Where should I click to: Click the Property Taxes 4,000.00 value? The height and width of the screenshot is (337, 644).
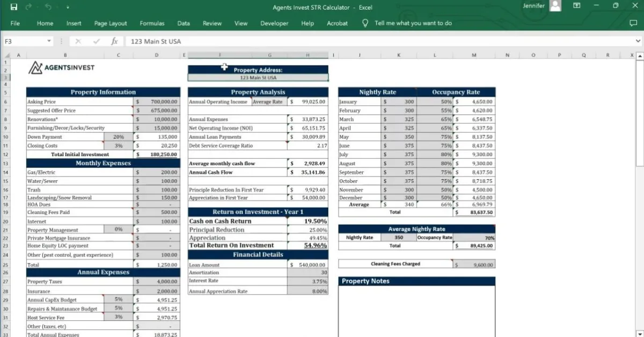156,282
